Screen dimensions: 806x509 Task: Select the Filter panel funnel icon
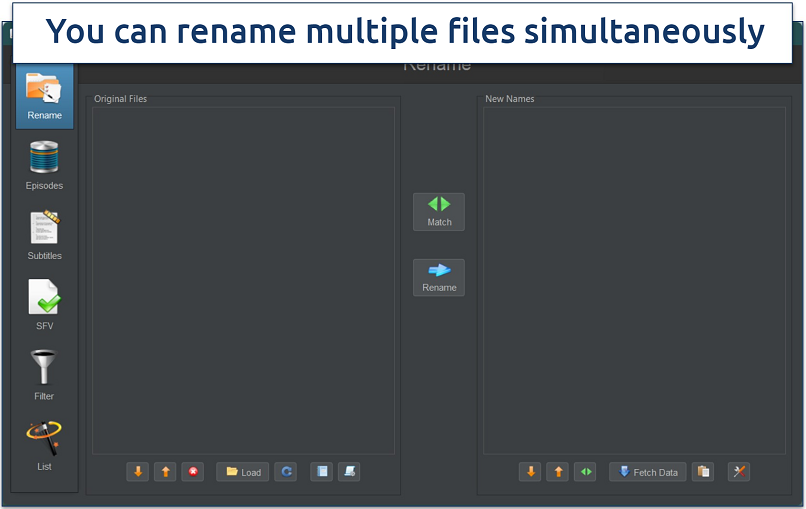[x=44, y=375]
